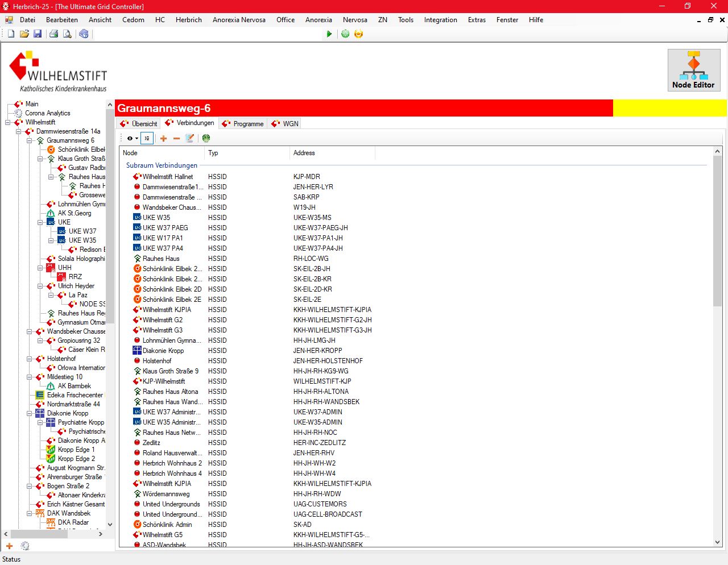Click address HH-JH-RH-ALTONA
Image resolution: width=728 pixels, height=565 pixels.
[321, 392]
